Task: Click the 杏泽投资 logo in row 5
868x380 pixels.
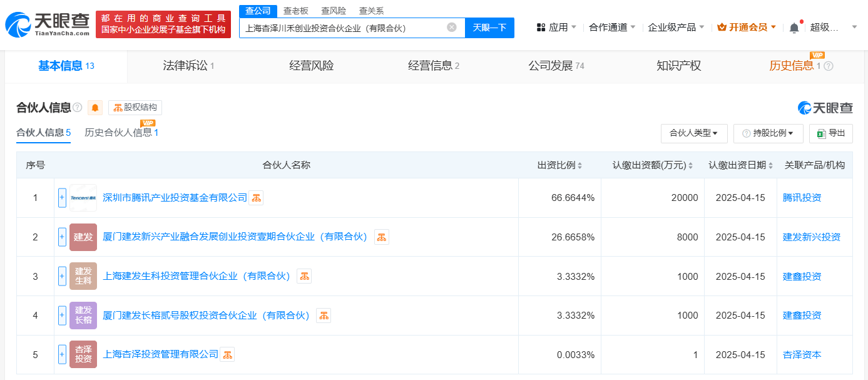Action: point(83,354)
